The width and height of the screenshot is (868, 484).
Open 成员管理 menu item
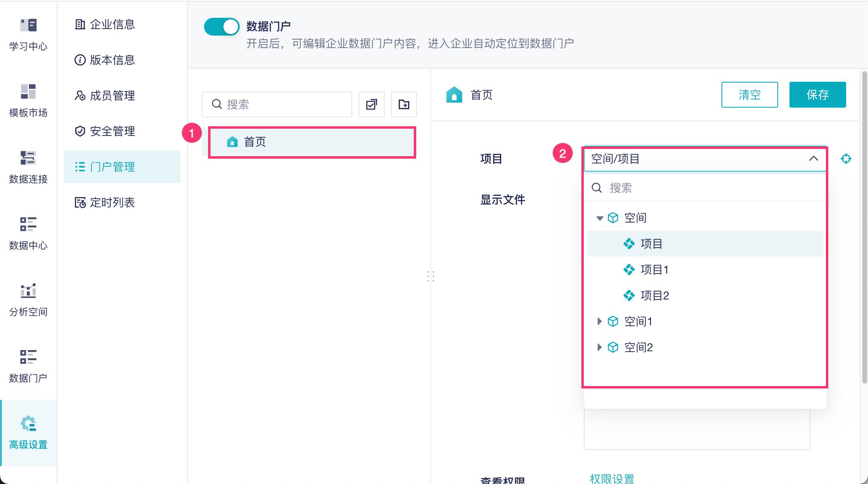(112, 96)
